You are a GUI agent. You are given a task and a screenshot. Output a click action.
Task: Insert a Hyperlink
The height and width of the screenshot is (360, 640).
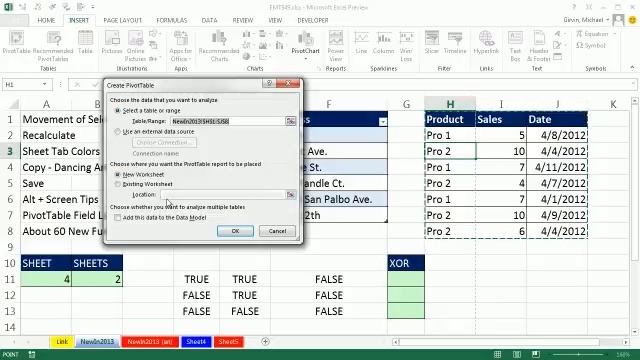click(x=486, y=42)
